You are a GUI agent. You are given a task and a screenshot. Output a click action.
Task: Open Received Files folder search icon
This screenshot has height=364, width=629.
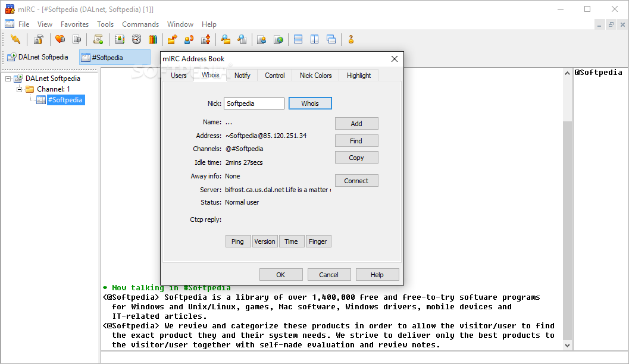point(226,39)
